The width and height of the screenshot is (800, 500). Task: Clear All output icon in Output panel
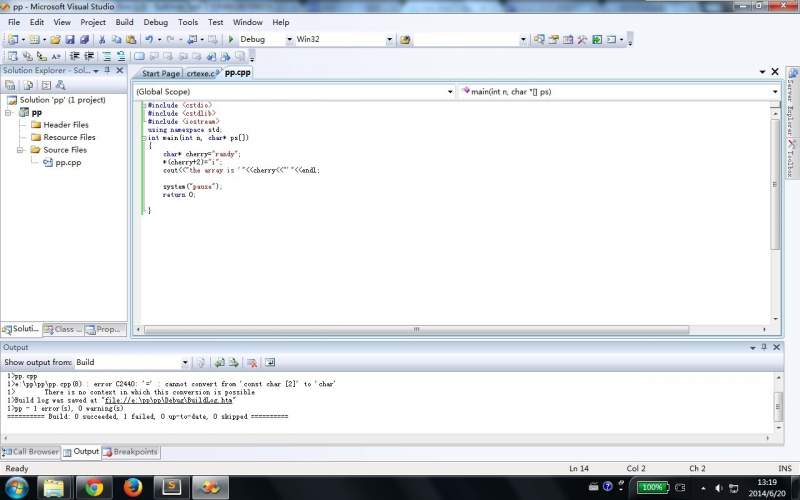[252, 362]
